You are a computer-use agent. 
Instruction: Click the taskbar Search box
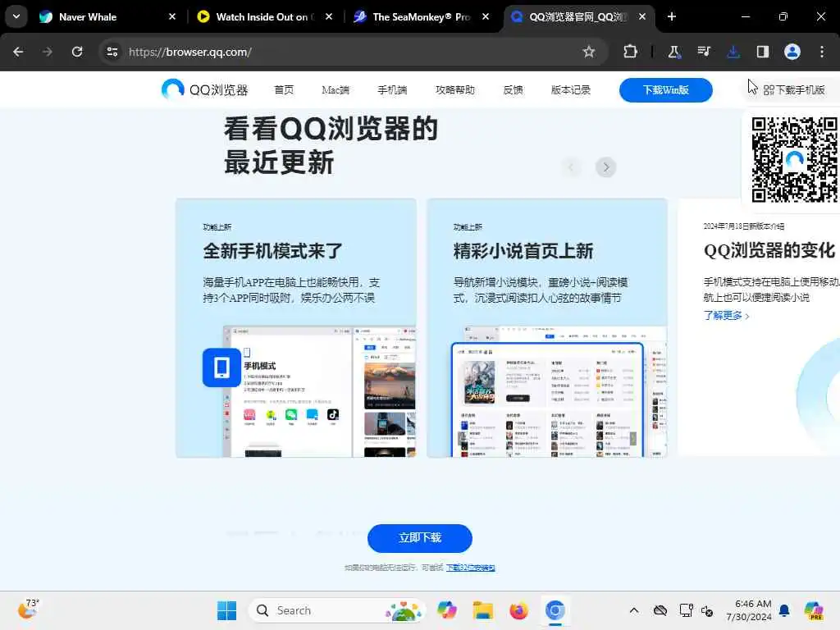pos(336,610)
